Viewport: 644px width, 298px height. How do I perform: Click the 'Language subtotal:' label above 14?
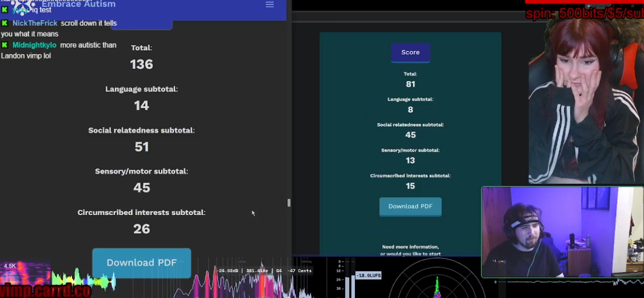(142, 89)
